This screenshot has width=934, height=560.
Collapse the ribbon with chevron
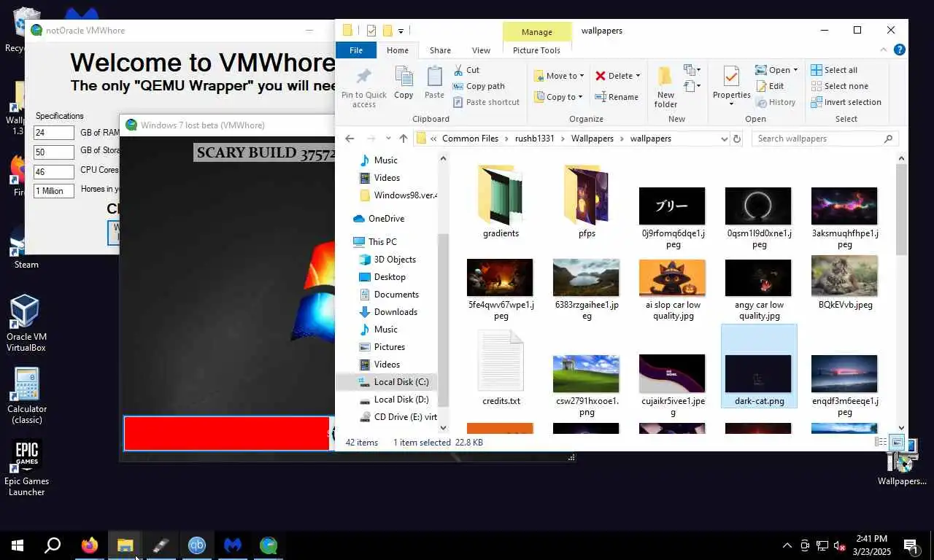[885, 50]
